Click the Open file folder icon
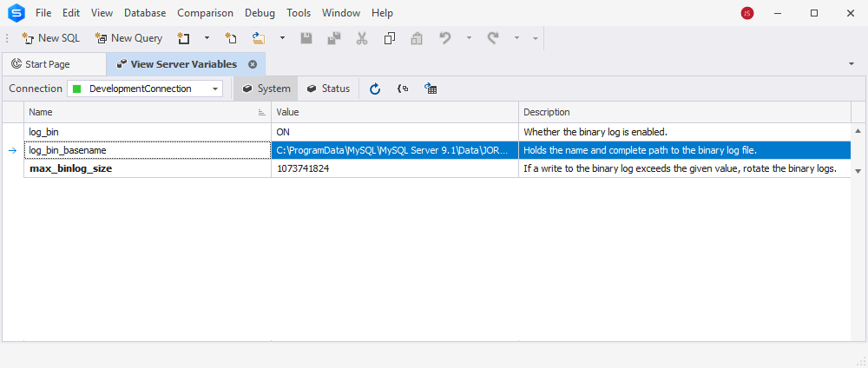Viewport: 868px width, 368px height. [x=259, y=38]
